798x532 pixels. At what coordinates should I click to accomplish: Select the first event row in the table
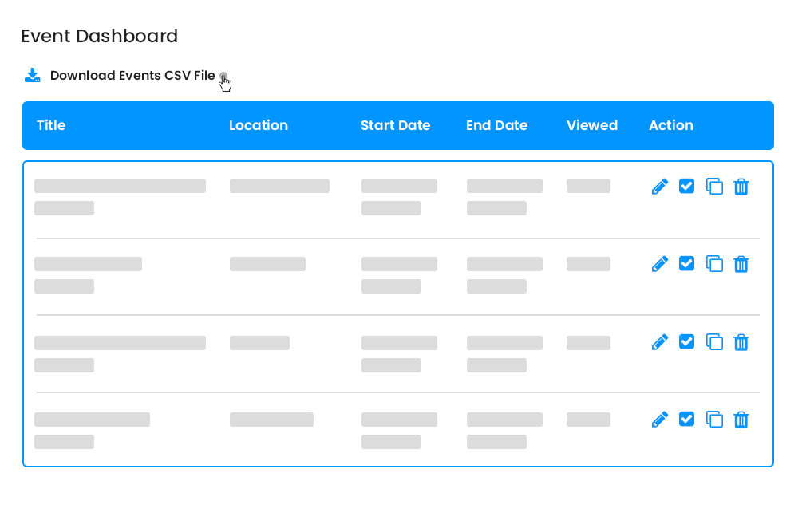pyautogui.click(x=319, y=196)
